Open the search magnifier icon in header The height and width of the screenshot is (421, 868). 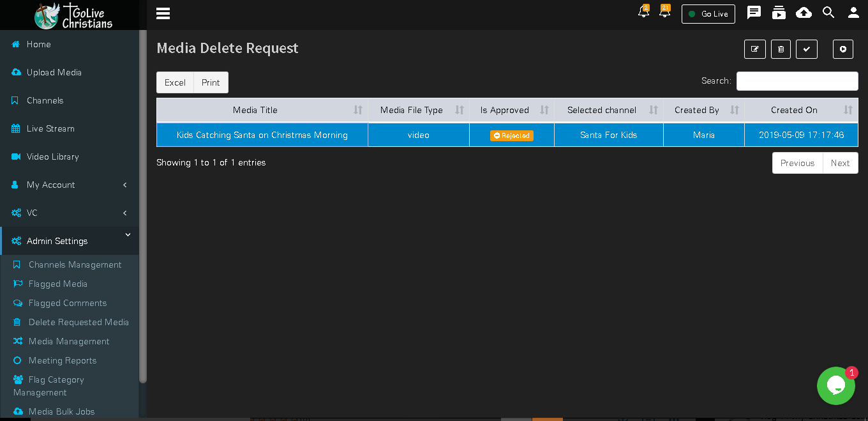point(828,13)
